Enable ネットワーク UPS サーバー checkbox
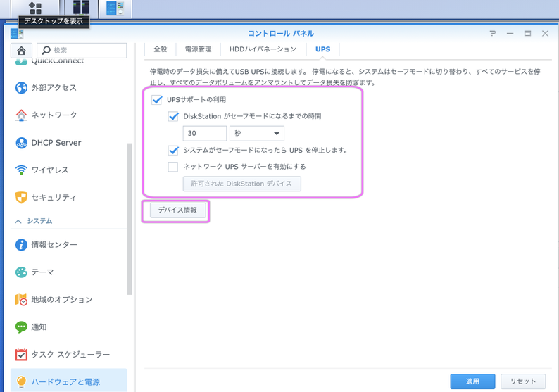Image resolution: width=559 pixels, height=392 pixels. click(173, 167)
